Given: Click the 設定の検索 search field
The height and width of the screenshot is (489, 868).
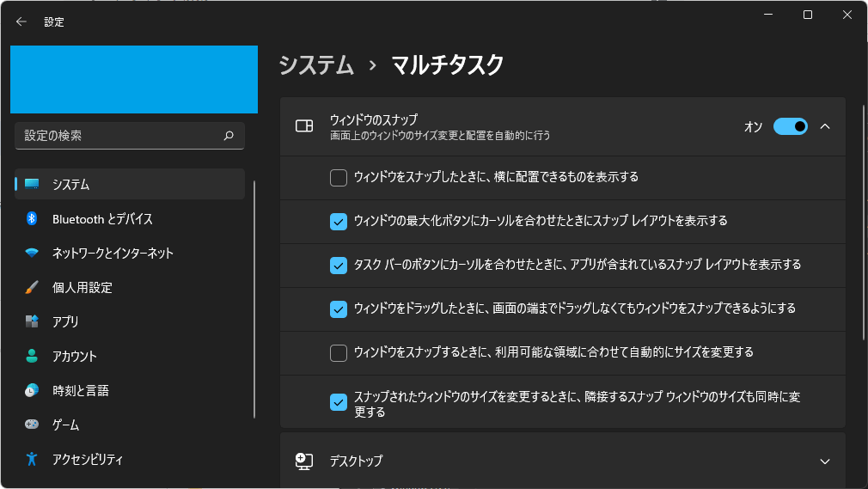Looking at the screenshot, I should coord(130,136).
